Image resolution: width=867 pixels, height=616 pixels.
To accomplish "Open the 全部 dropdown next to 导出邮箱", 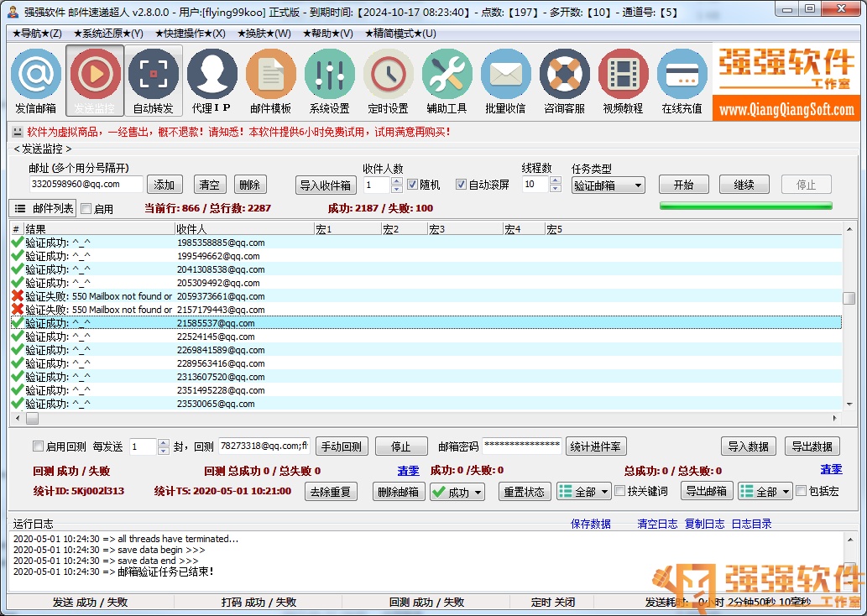I will pyautogui.click(x=765, y=492).
